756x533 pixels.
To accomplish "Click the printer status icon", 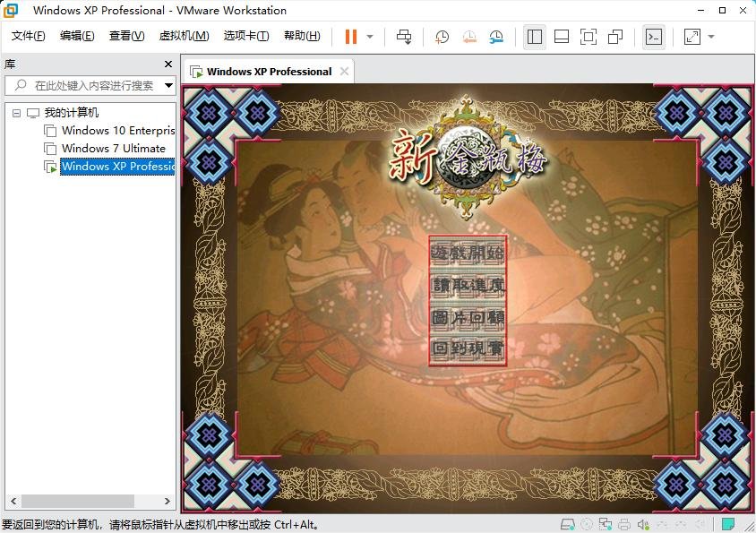I will pyautogui.click(x=624, y=524).
